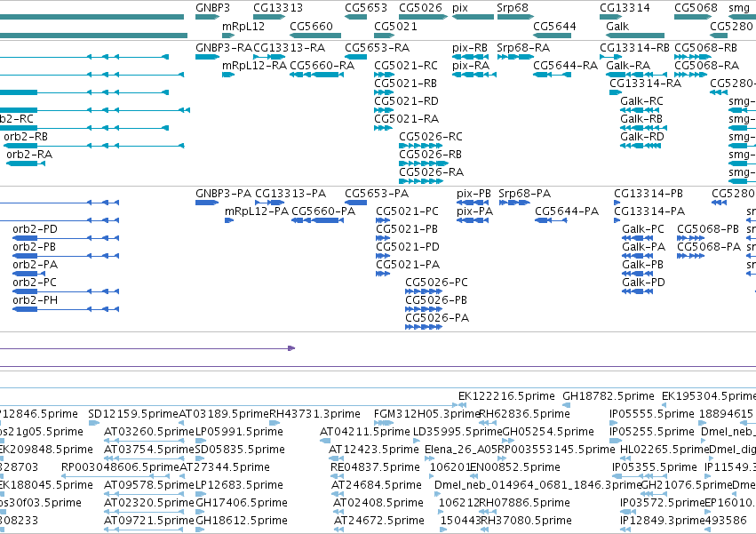Click the GH18782.5prime EST label

point(609,396)
